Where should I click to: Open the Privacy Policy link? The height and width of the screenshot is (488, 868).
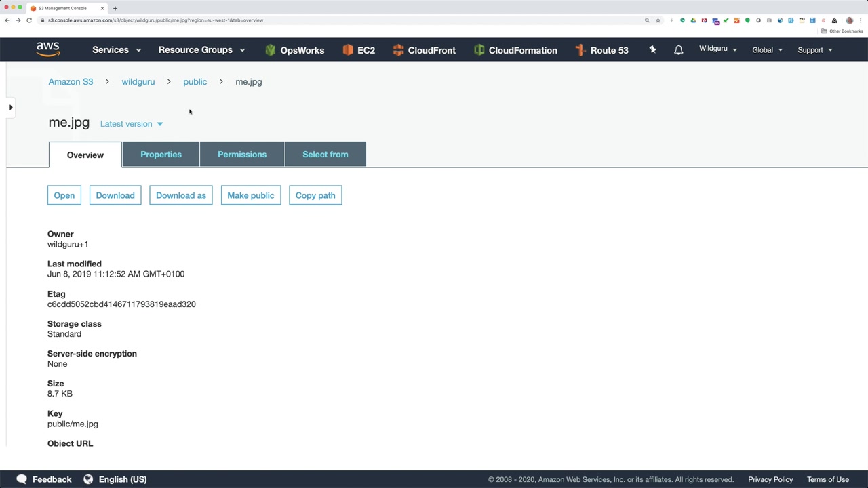tap(770, 479)
